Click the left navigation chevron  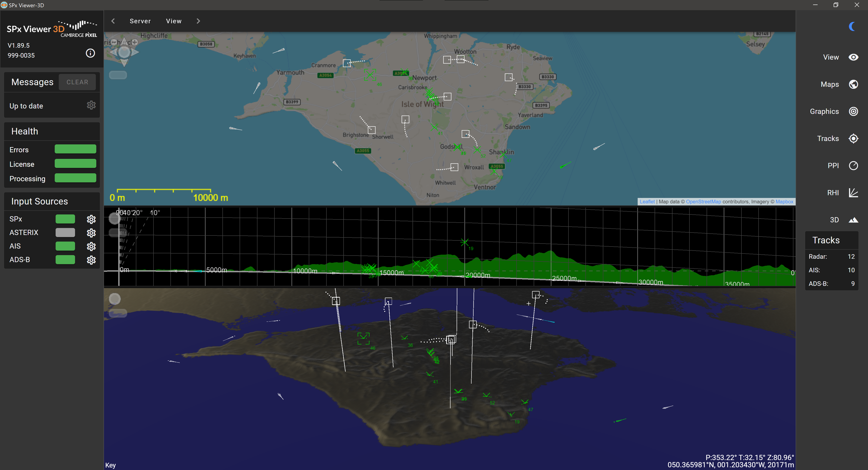point(113,21)
